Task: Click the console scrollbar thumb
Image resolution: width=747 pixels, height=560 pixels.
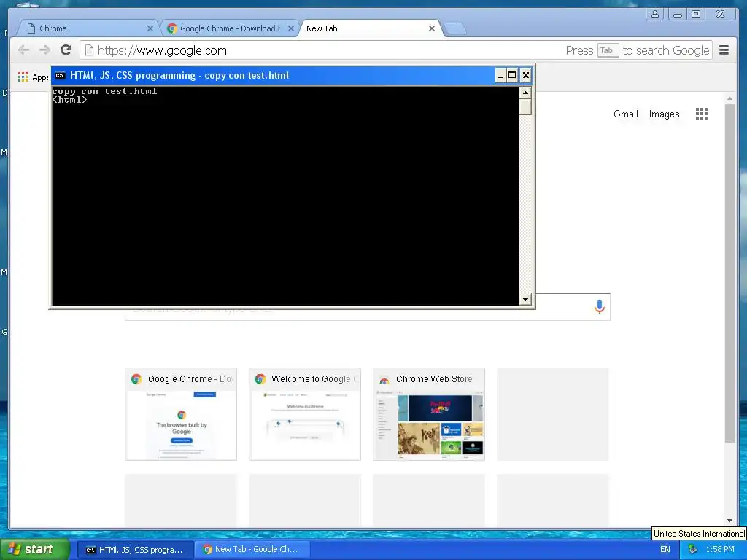Action: click(525, 106)
